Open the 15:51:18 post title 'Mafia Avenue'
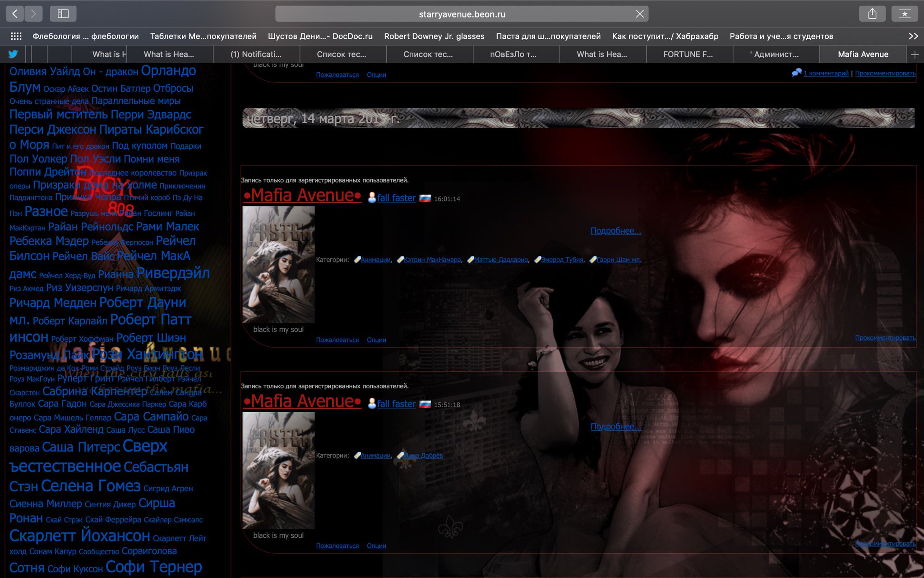Viewport: 924px width, 578px height. tap(302, 401)
